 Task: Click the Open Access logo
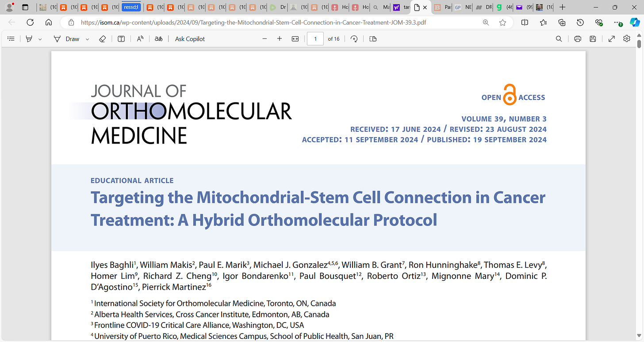(x=513, y=95)
